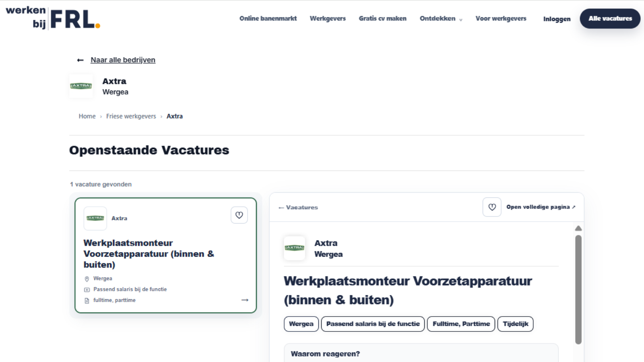Click the document icon beside fulltime, parttime
The height and width of the screenshot is (362, 644).
pos(87,300)
